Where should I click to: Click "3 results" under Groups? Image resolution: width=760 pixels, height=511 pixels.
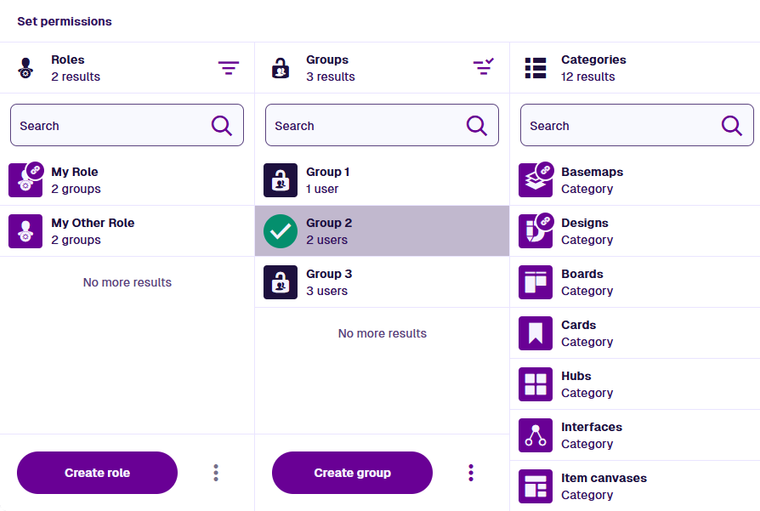click(330, 77)
